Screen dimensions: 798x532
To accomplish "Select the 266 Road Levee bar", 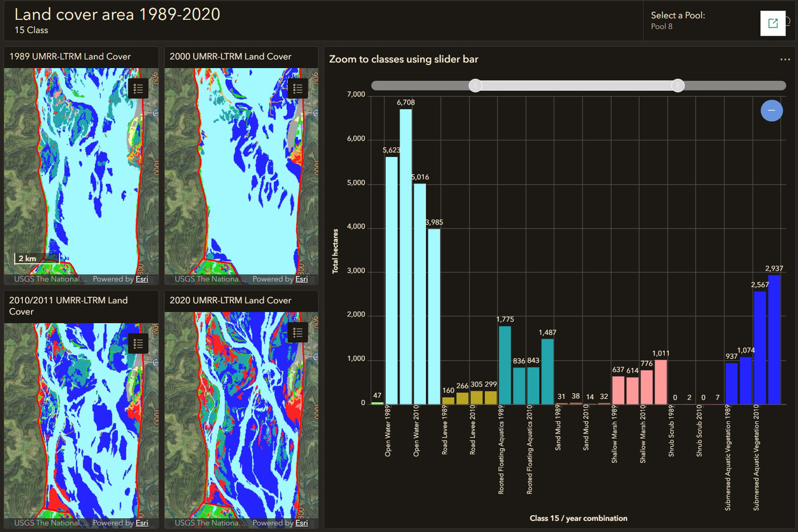I will (x=462, y=398).
